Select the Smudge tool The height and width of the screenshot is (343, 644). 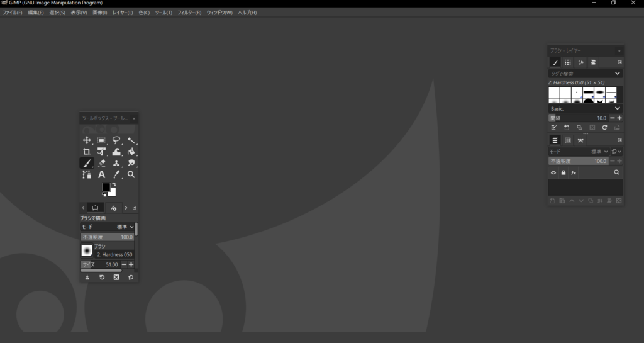pyautogui.click(x=131, y=163)
